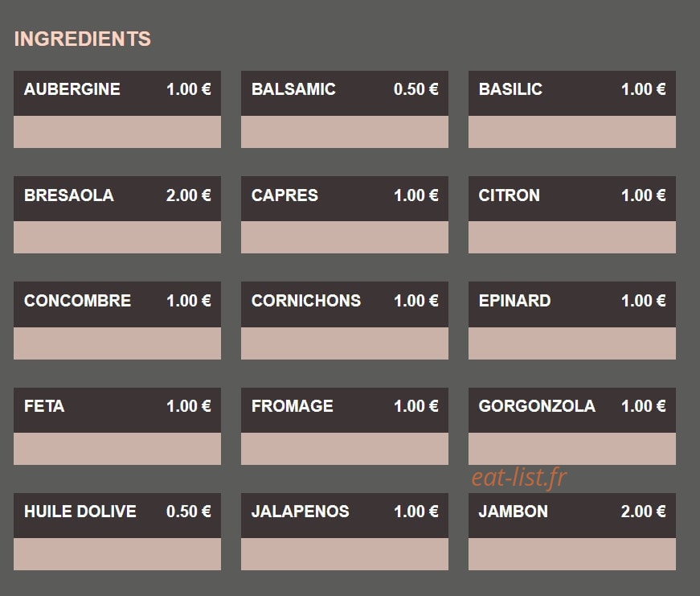Click the beige area under GORGONZOLA

click(572, 449)
